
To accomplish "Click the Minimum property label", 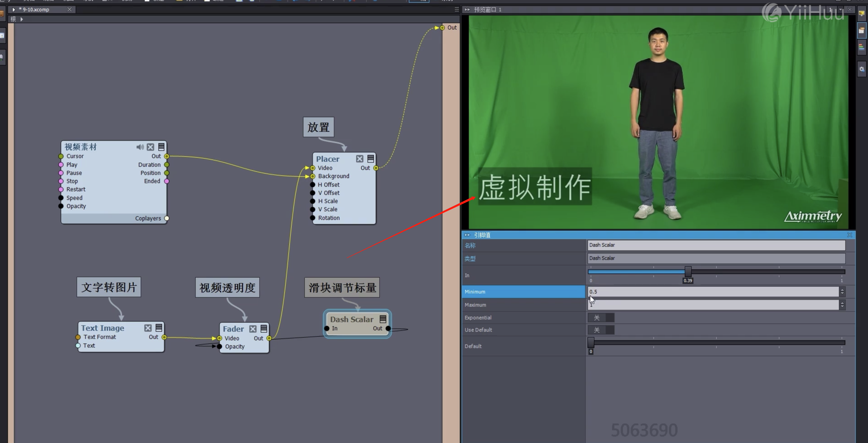I will [x=475, y=292].
